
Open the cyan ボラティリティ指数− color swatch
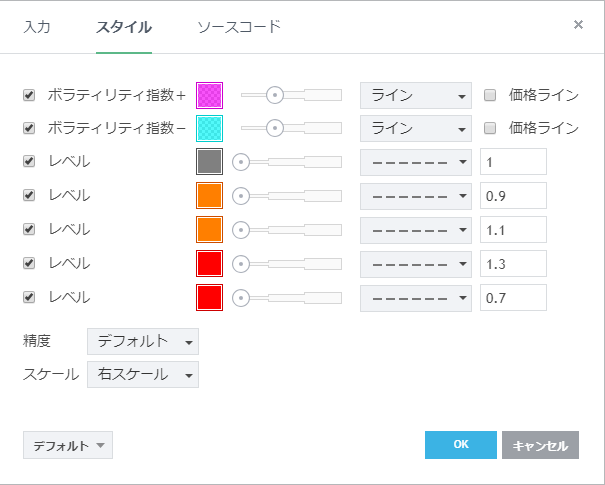pyautogui.click(x=209, y=128)
